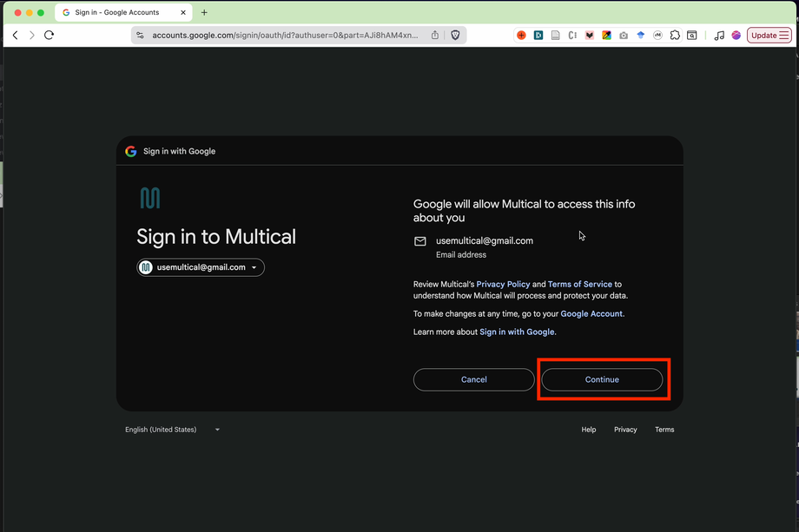Click the purple browser profile avatar
799x532 pixels.
[736, 35]
